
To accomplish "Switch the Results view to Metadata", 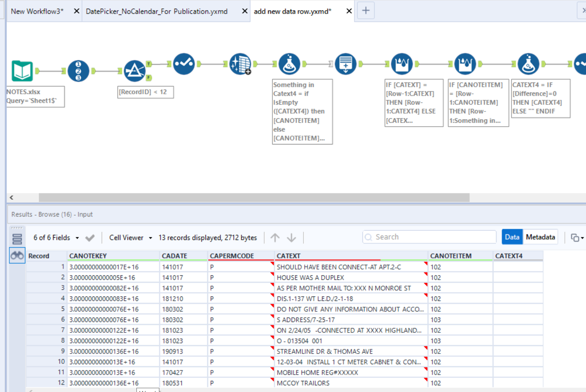I will (x=540, y=237).
